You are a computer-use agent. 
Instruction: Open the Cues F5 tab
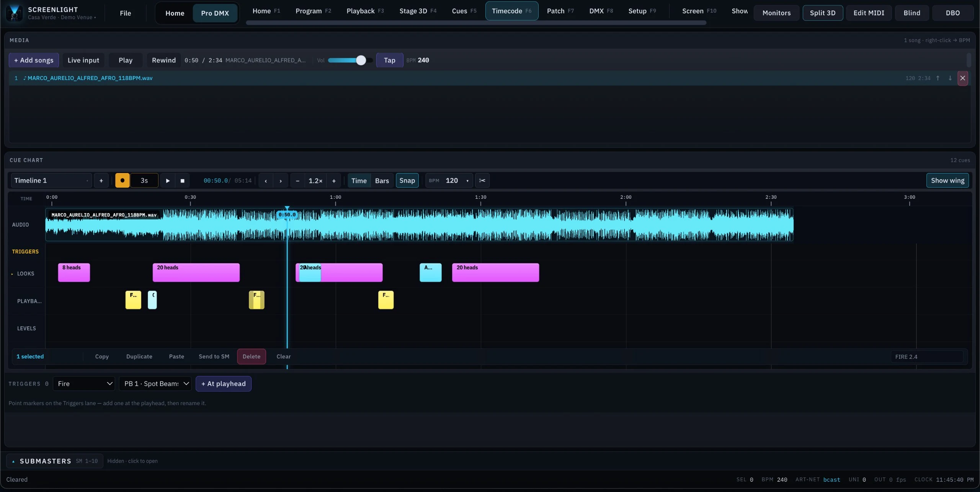point(464,11)
